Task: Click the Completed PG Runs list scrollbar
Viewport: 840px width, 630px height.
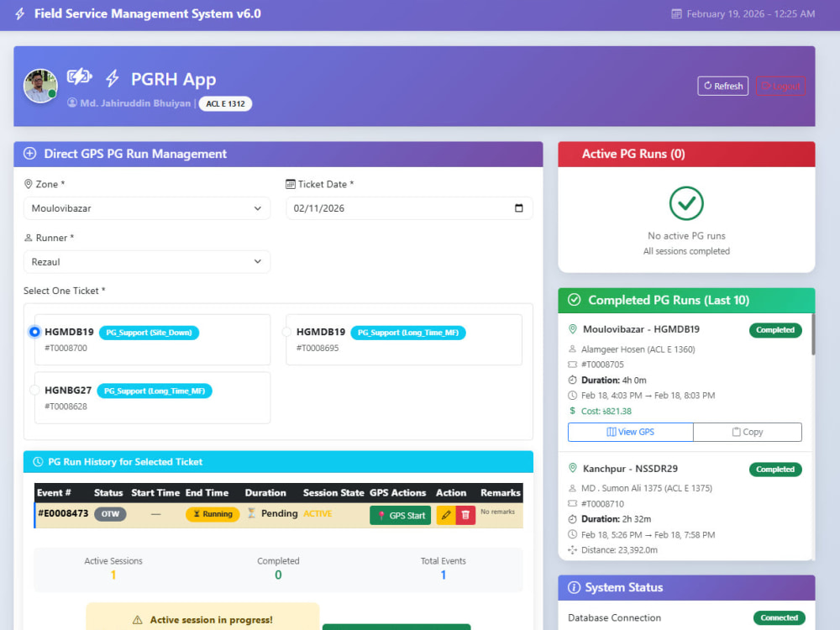Action: pyautogui.click(x=812, y=334)
